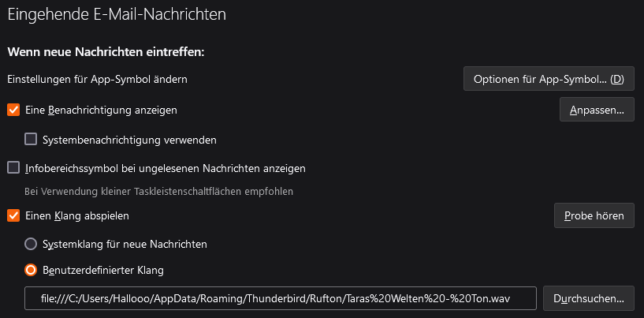Click the label text Benutzerdefinierter Klang
644x318 pixels.
coord(103,270)
